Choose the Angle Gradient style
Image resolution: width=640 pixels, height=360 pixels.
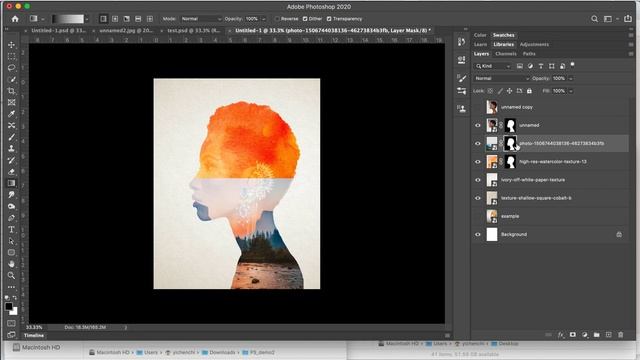click(127, 19)
